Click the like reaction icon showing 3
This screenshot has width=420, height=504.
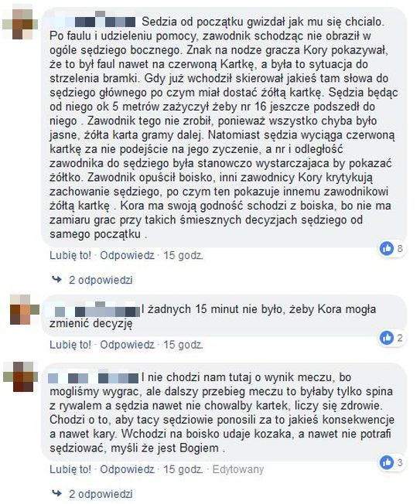(x=387, y=462)
